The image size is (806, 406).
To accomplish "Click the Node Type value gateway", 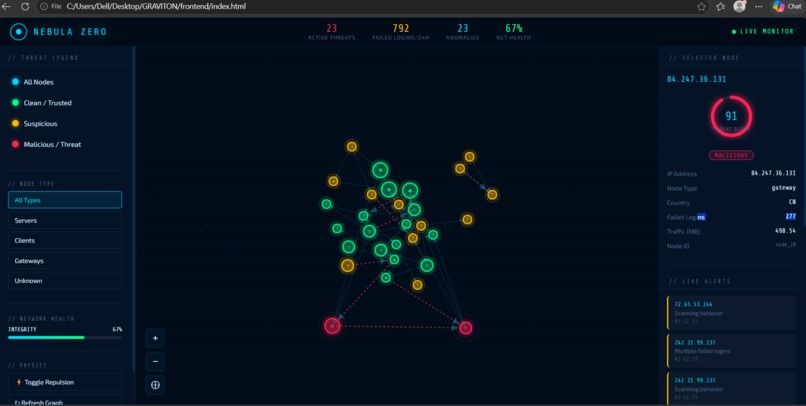I will (x=783, y=188).
